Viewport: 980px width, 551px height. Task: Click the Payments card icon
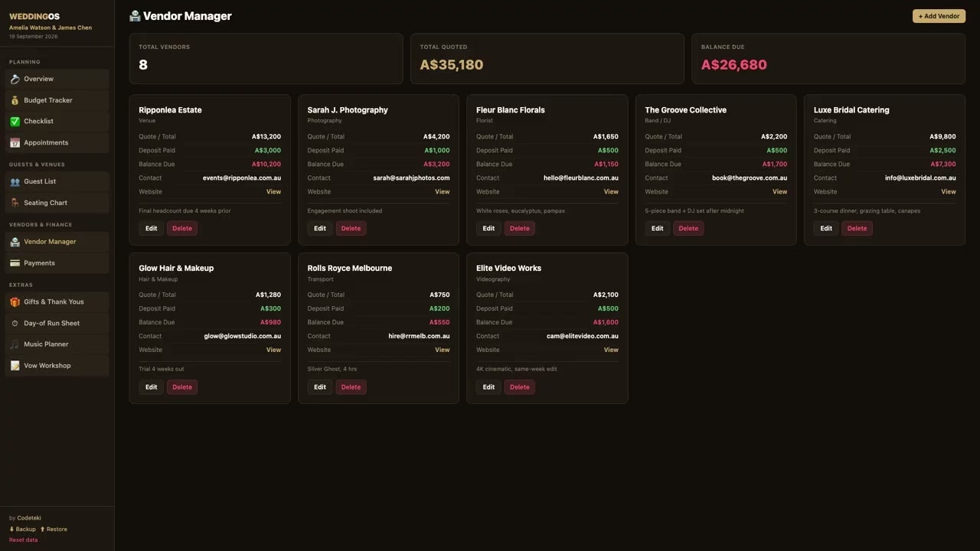coord(15,263)
